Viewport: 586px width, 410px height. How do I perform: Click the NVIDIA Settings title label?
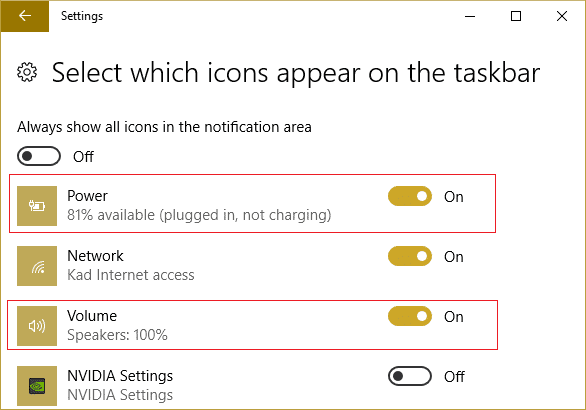tap(120, 376)
